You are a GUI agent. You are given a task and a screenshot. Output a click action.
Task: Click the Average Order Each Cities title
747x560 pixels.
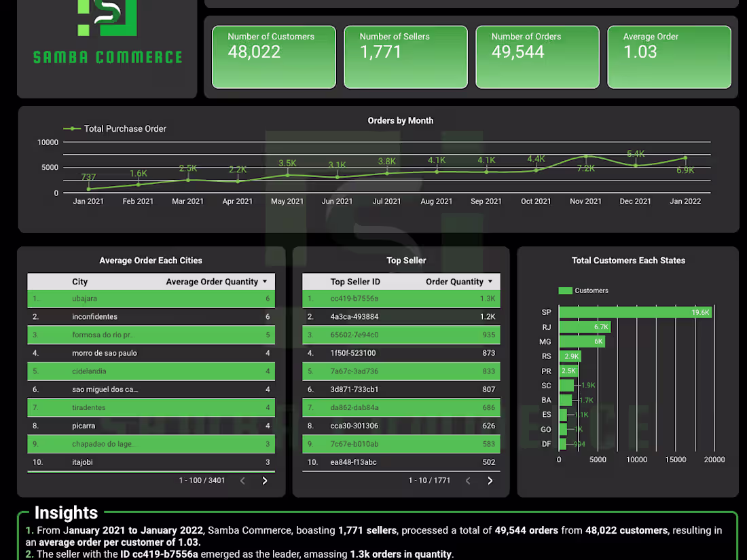tap(151, 261)
